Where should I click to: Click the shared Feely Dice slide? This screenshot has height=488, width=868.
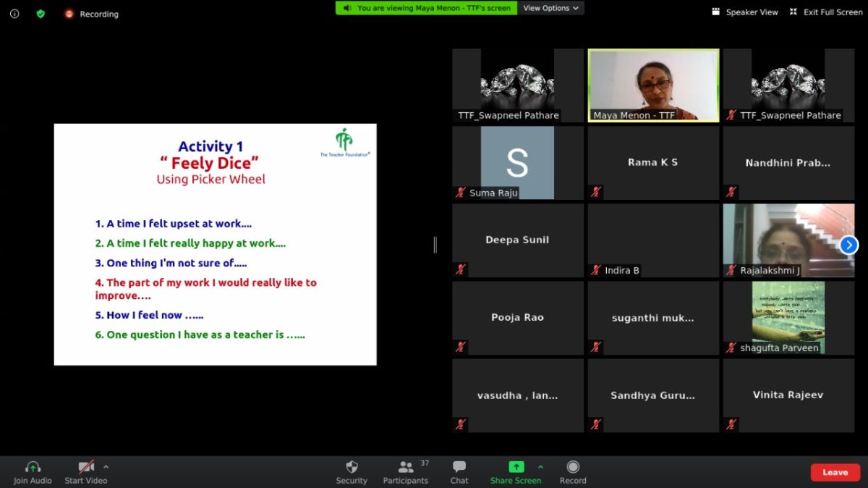click(x=215, y=244)
